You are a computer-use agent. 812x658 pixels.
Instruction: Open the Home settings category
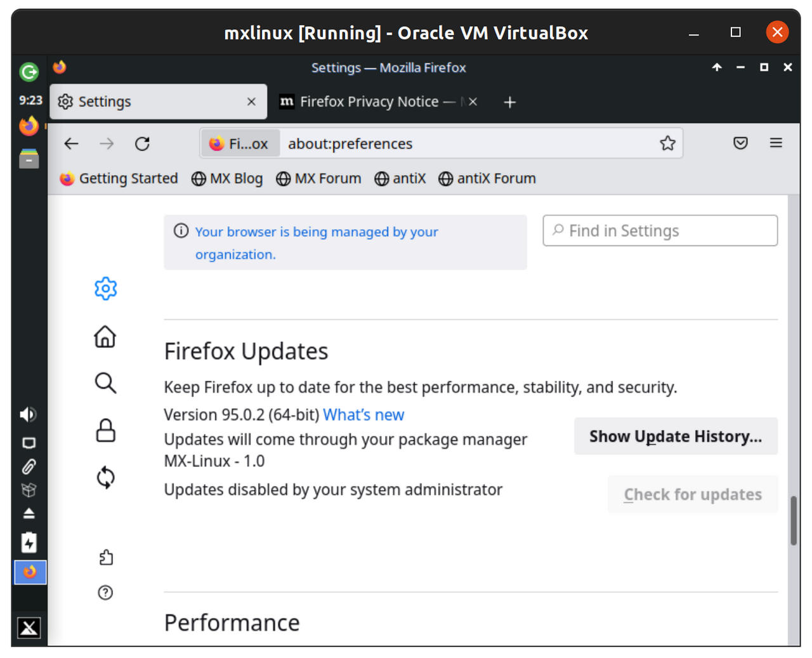tap(105, 336)
